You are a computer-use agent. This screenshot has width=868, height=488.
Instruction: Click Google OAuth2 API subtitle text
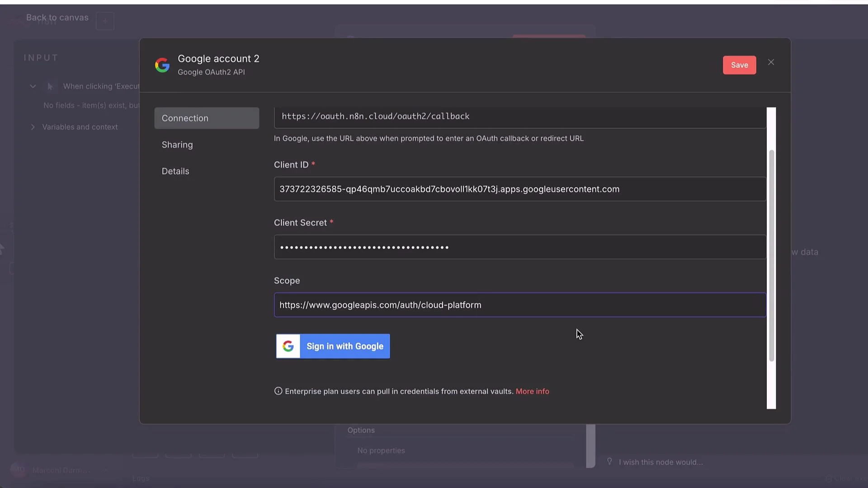[x=211, y=72]
